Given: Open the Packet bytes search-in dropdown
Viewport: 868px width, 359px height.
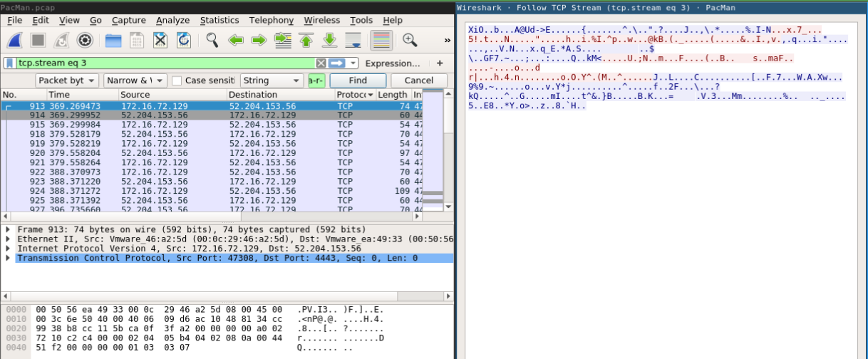Looking at the screenshot, I should click(68, 80).
